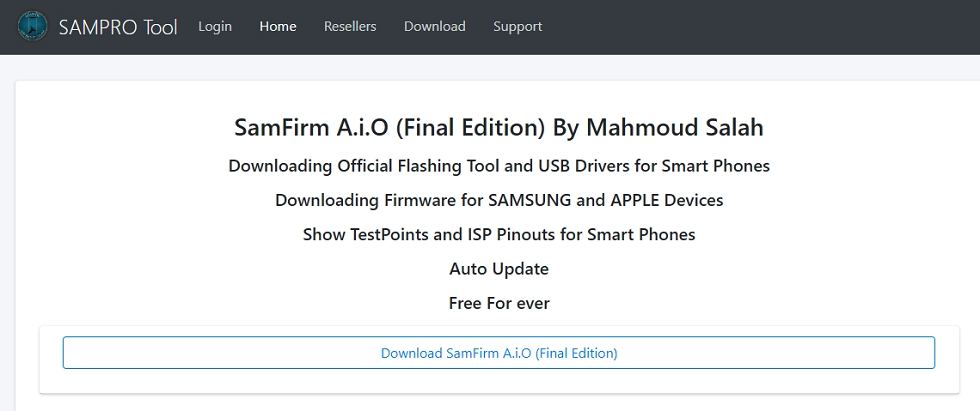The height and width of the screenshot is (411, 980).
Task: Select the Official Flashing Tool and USB Drivers line
Action: pyautogui.click(x=499, y=165)
